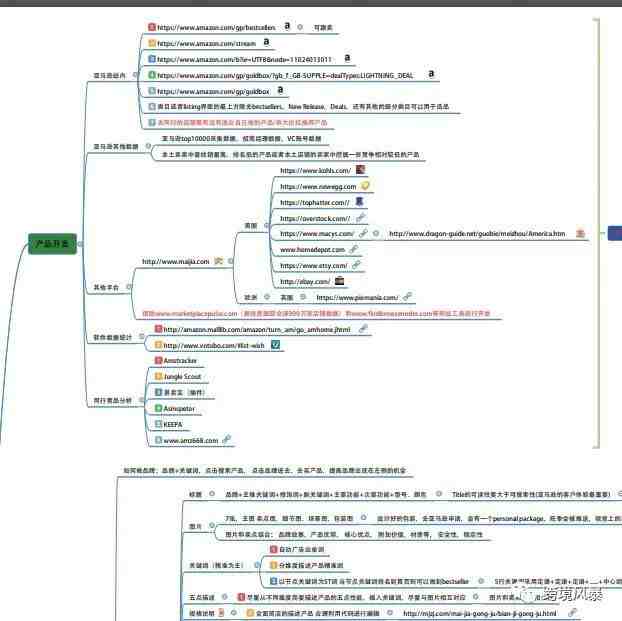The image size is (622, 621).
Task: Click the Amazon logo icon after the bestsellers URL
Action: coord(287,26)
